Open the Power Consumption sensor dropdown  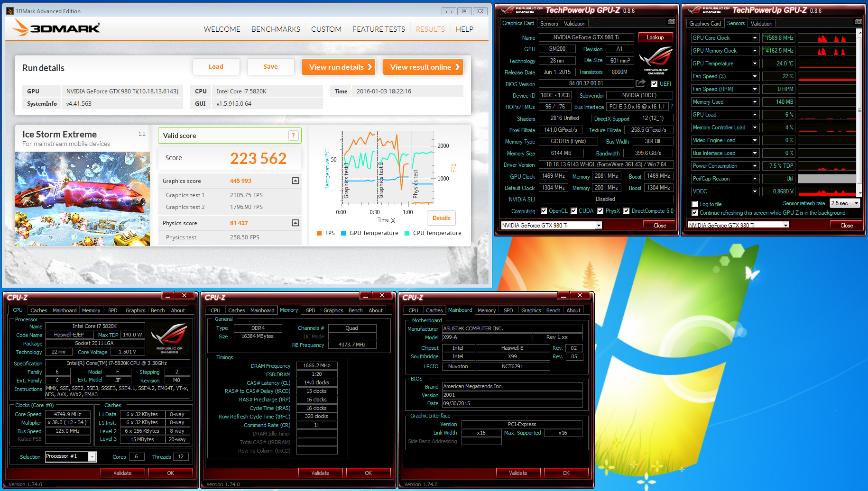[755, 166]
